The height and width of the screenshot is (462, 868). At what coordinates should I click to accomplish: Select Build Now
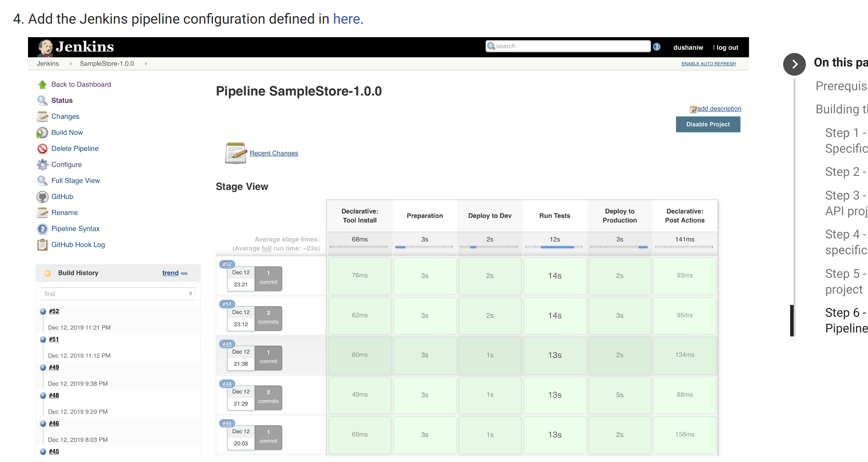point(67,133)
